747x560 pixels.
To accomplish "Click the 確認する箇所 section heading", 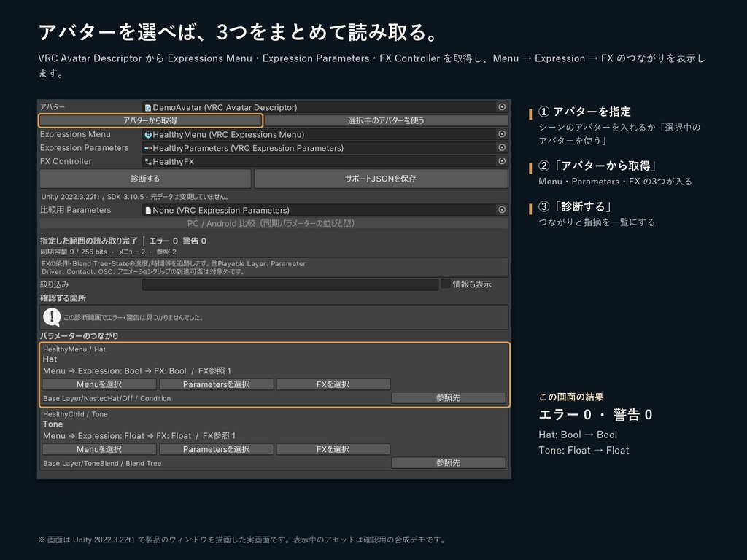I will pyautogui.click(x=63, y=298).
